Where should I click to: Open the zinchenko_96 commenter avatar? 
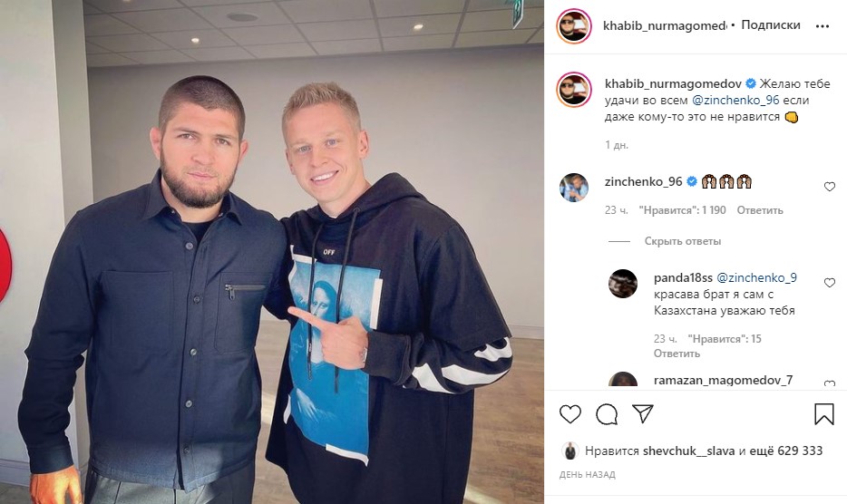pos(574,188)
